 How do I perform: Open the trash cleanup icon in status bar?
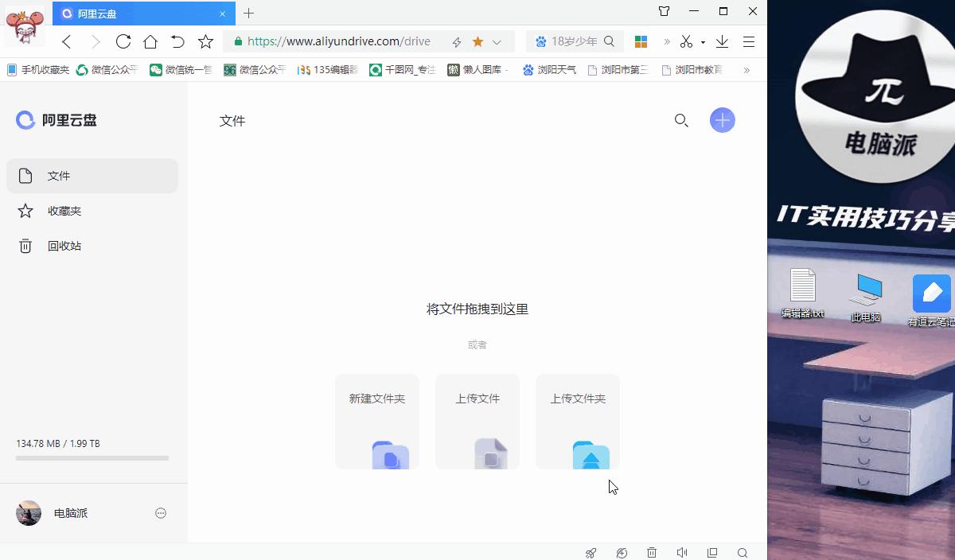tap(652, 552)
